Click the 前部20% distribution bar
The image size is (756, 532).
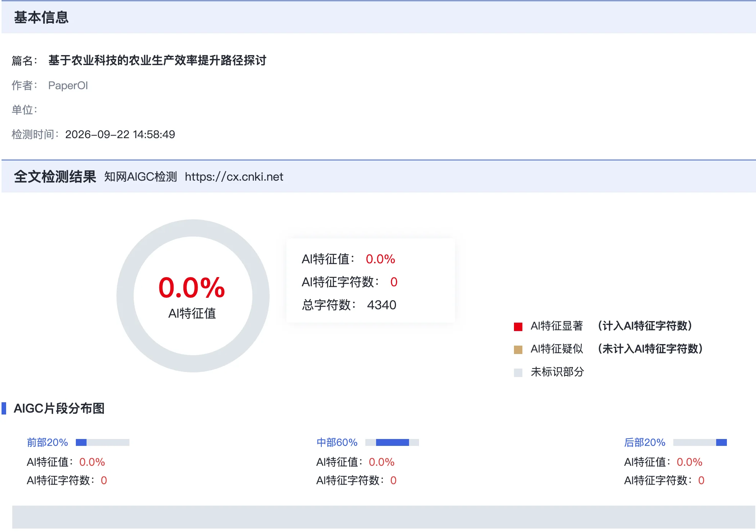pyautogui.click(x=103, y=442)
